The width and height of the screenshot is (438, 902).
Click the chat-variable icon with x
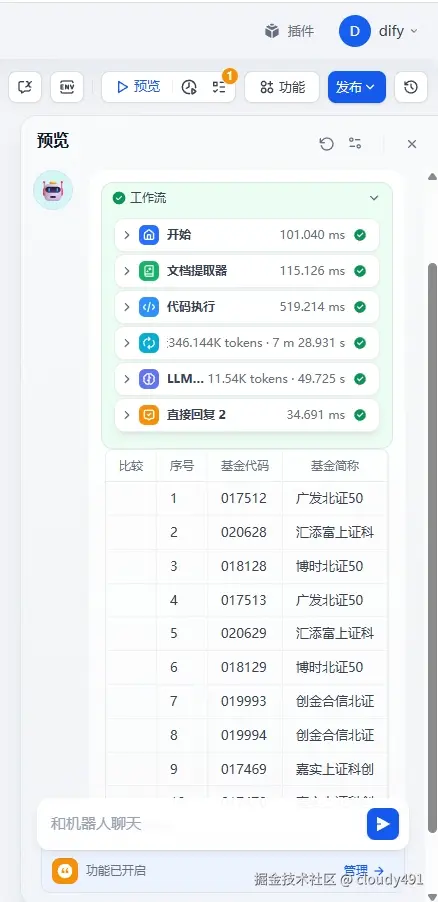pos(25,87)
